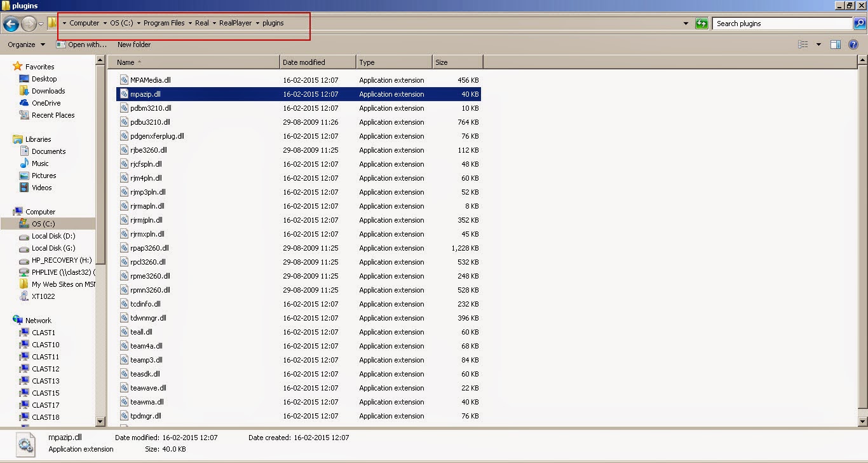This screenshot has height=463, width=868.
Task: Click inside the Search plugins field
Action: [x=782, y=24]
